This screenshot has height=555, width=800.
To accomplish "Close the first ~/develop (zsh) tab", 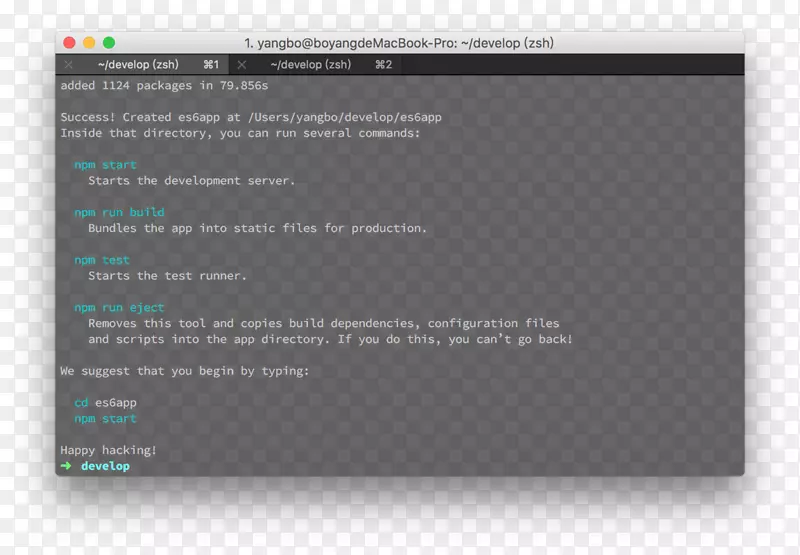I will pyautogui.click(x=68, y=65).
